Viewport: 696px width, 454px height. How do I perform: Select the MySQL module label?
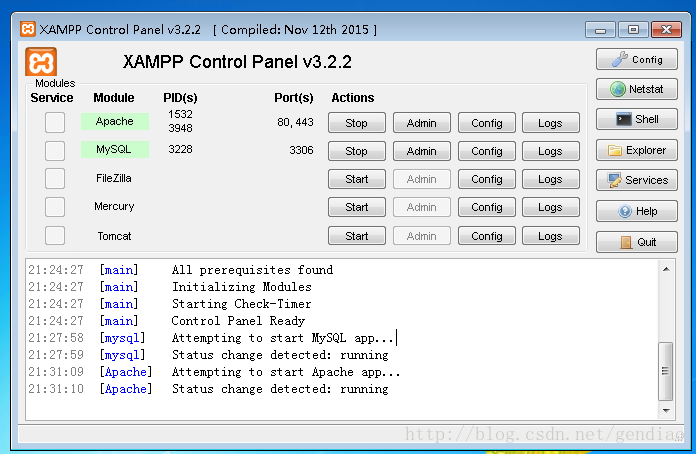pos(115,149)
